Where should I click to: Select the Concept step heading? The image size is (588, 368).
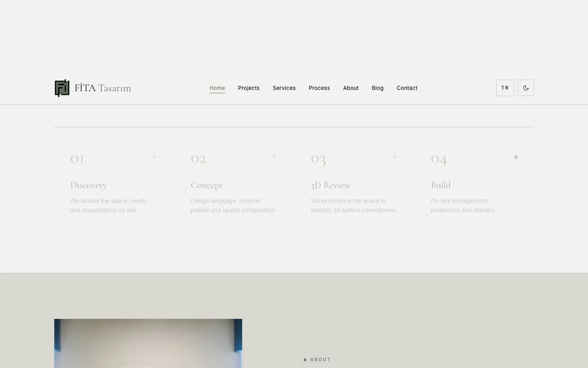point(207,185)
